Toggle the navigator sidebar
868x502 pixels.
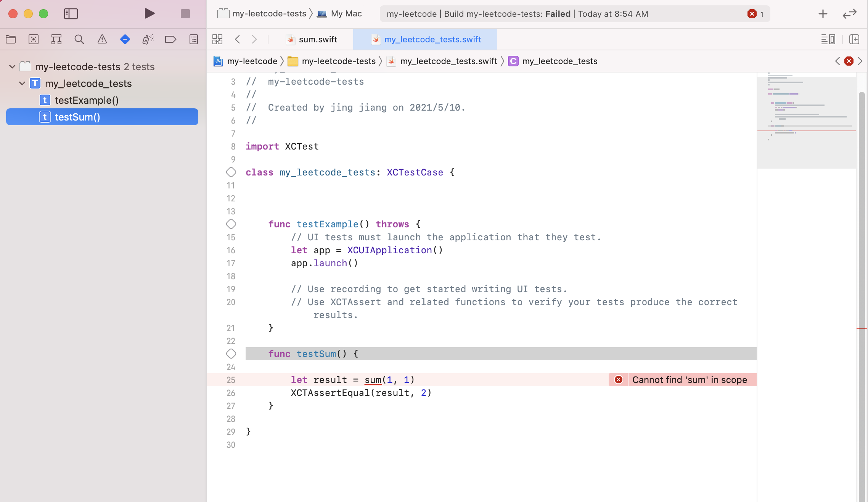point(71,14)
